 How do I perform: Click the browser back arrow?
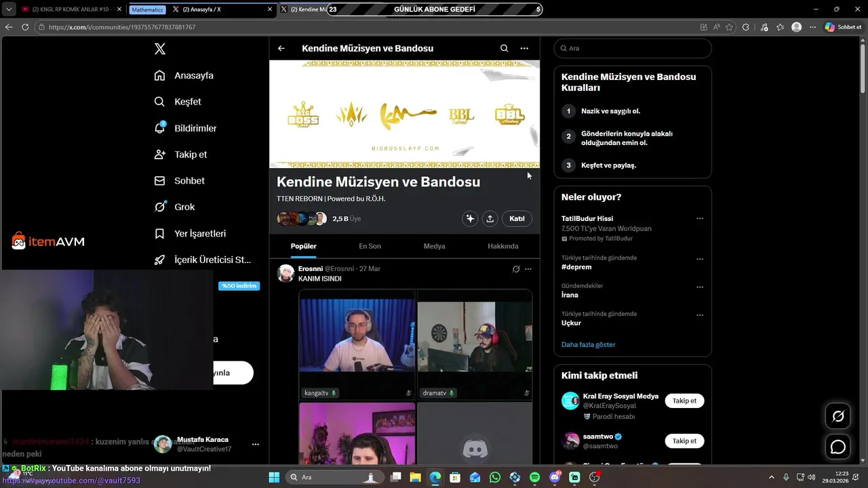(x=9, y=27)
